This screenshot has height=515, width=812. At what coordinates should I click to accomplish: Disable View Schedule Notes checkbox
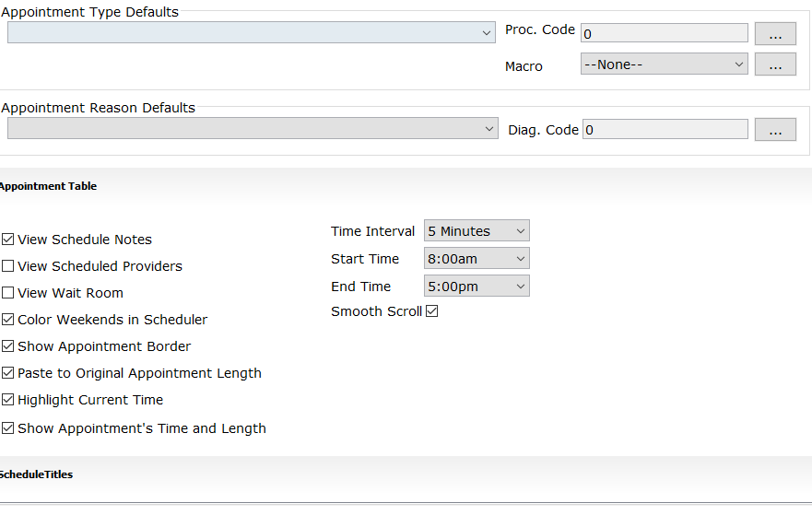pos(8,240)
